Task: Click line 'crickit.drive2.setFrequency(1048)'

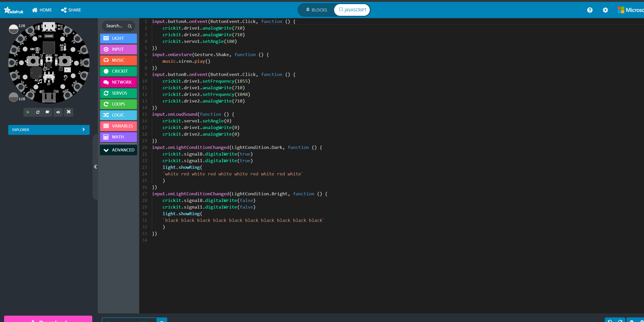Action: [206, 94]
